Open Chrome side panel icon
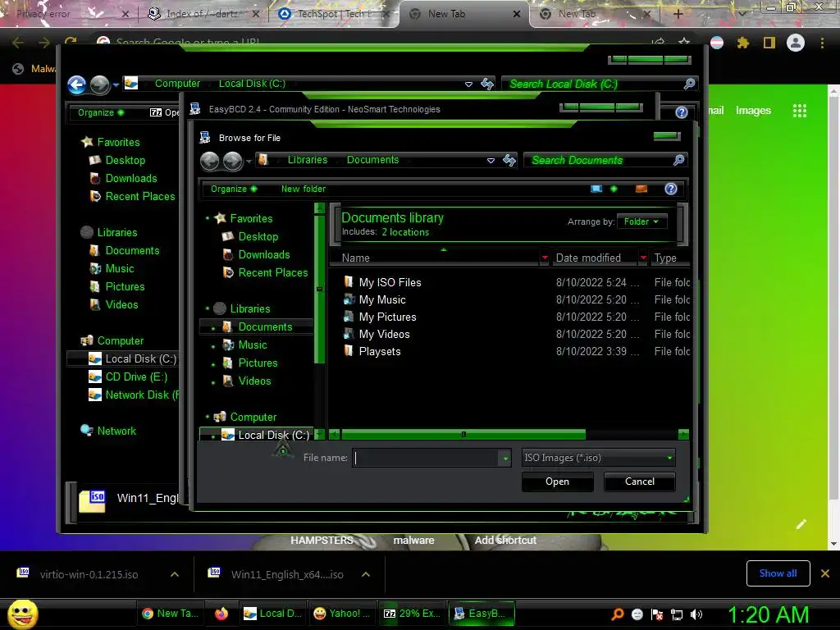Image resolution: width=840 pixels, height=630 pixels. click(x=769, y=43)
